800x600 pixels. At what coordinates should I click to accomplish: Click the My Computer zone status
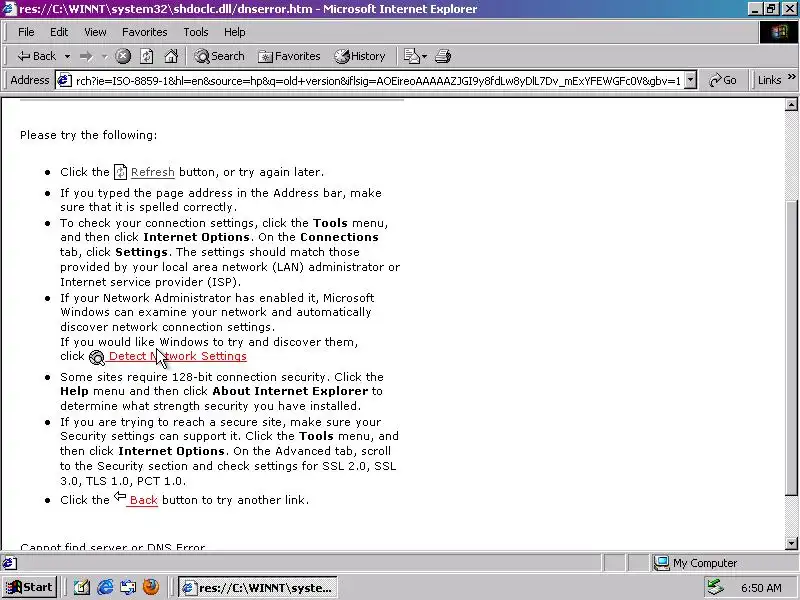point(696,563)
